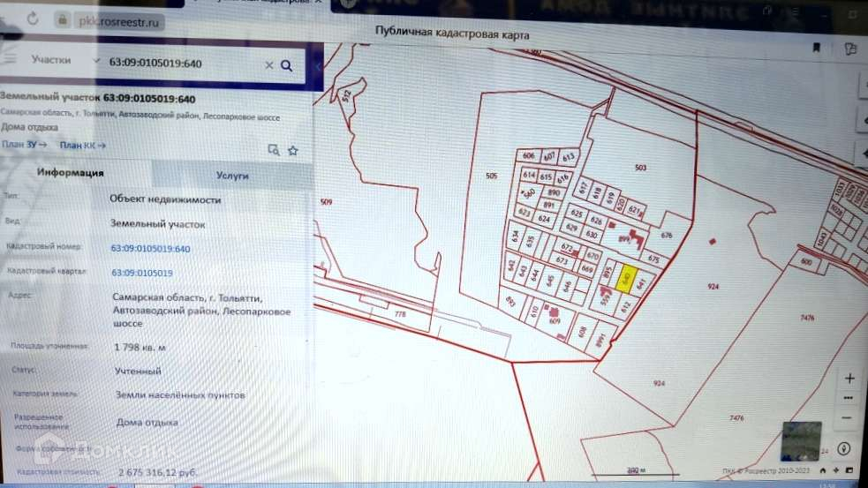This screenshot has width=868, height=488.
Task: Run search with the magnifier icon
Action: pos(286,66)
